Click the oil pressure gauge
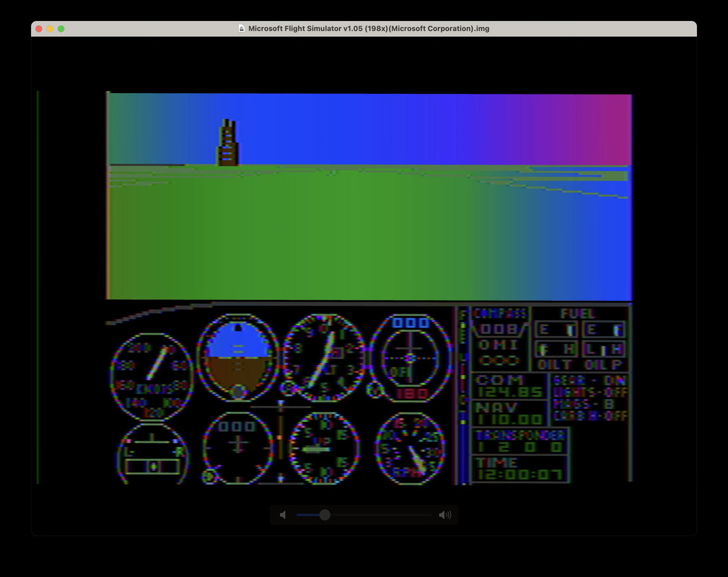The width and height of the screenshot is (728, 577). coord(604,348)
